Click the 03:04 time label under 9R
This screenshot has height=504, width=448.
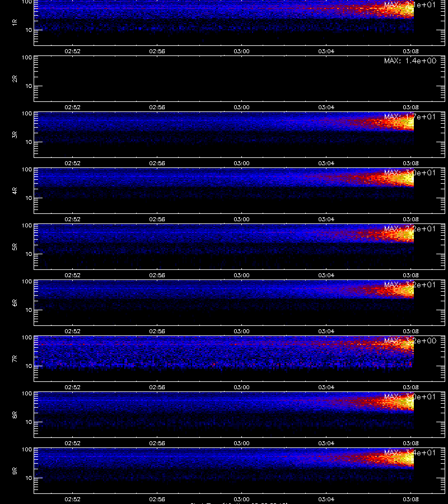(x=326, y=499)
